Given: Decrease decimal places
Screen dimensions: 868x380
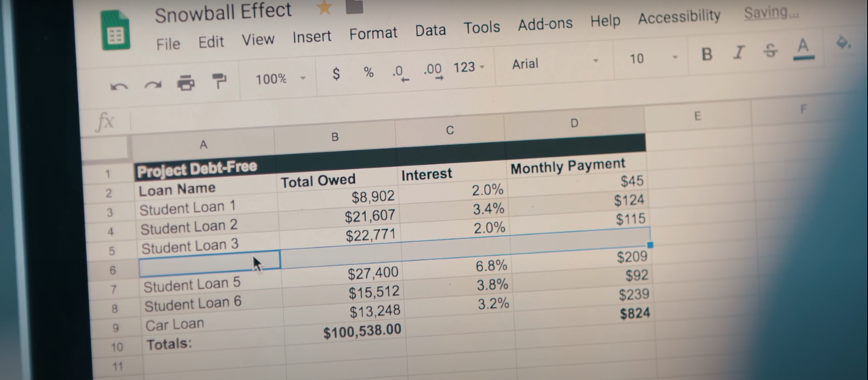Looking at the screenshot, I should (x=400, y=72).
